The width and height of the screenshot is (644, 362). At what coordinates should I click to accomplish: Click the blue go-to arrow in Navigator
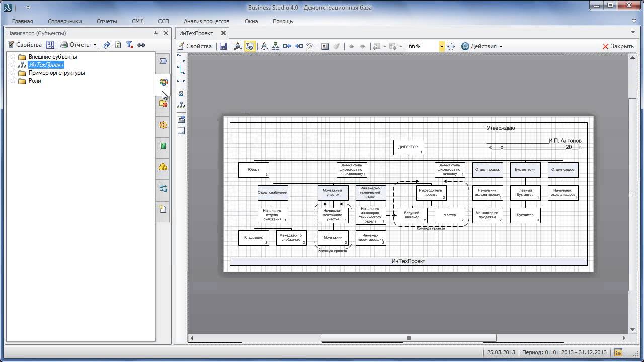click(107, 45)
